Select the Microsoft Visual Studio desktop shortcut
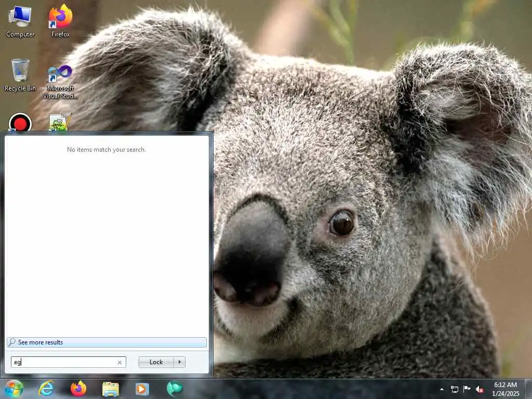Image resolution: width=532 pixels, height=399 pixels. tap(60, 82)
